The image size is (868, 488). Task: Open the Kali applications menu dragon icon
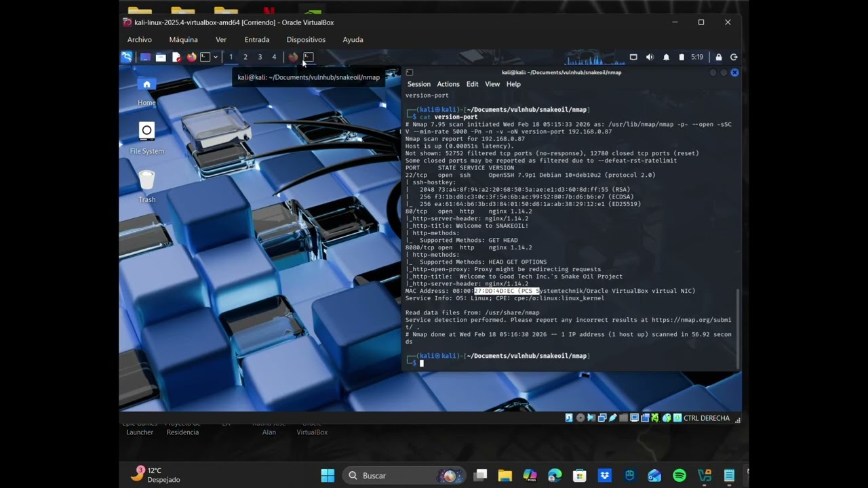[x=126, y=57]
